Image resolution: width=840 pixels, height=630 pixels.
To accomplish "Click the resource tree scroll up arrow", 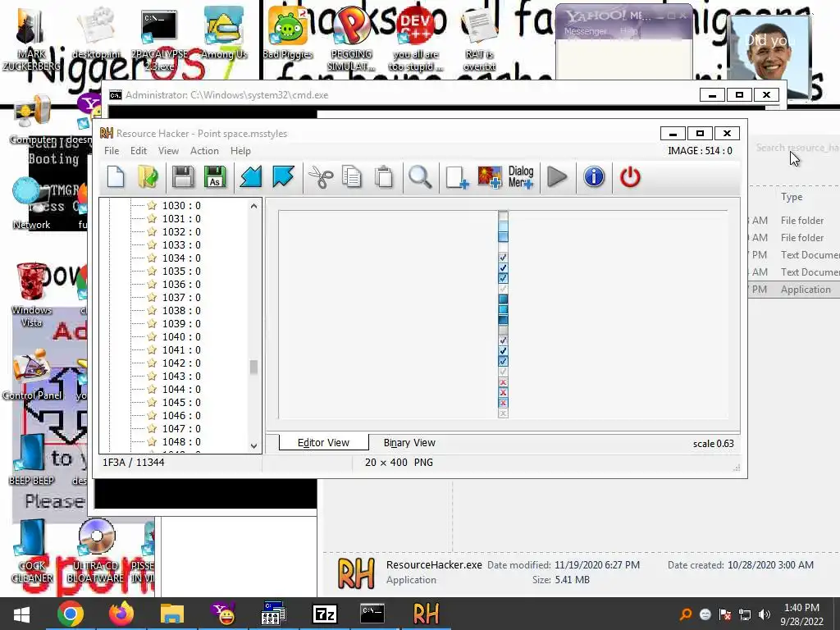I will click(254, 206).
